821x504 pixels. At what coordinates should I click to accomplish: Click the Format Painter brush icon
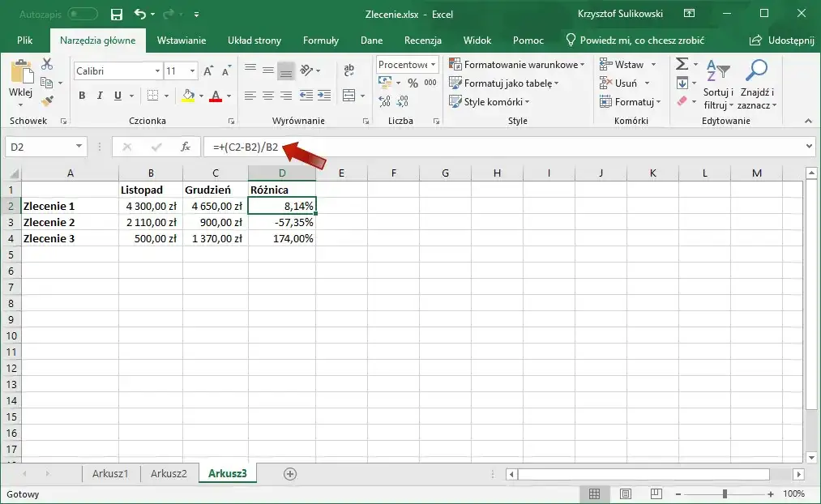(x=47, y=101)
